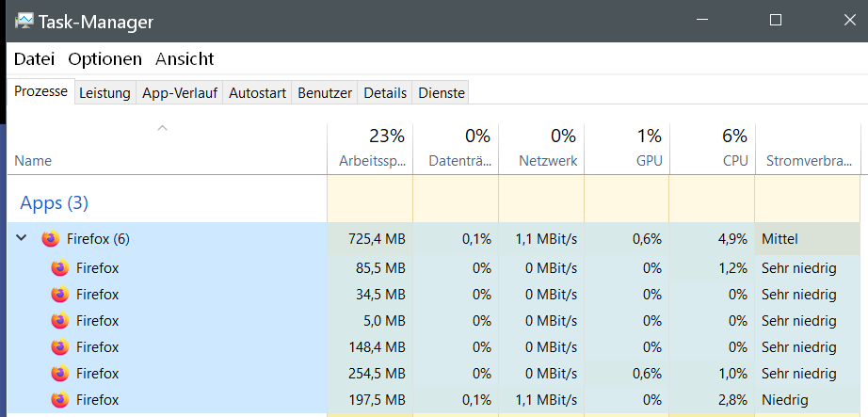Maximize the Task-Manager window
The width and height of the screenshot is (868, 417).
point(776,20)
